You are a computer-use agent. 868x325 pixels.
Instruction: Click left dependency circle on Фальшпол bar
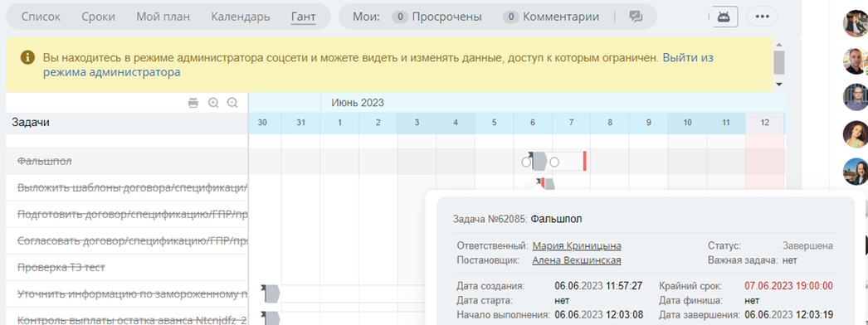(x=526, y=162)
